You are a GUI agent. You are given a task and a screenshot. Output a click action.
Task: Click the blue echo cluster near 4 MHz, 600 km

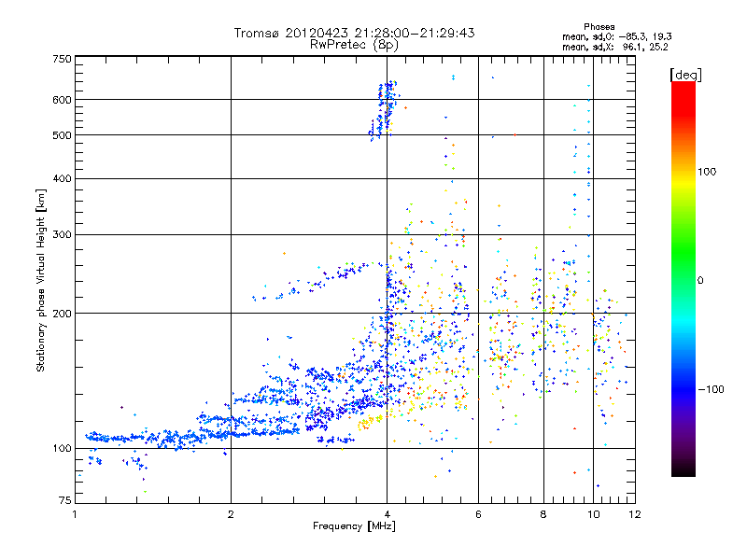point(385,110)
